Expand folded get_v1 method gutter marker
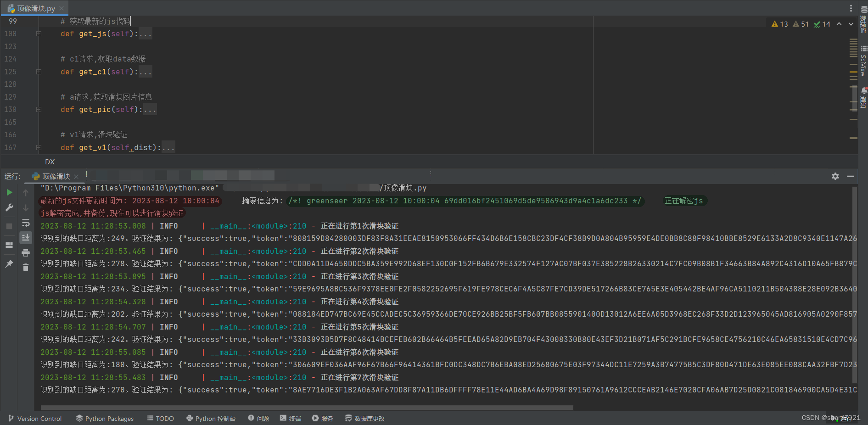The width and height of the screenshot is (868, 425). [x=39, y=147]
